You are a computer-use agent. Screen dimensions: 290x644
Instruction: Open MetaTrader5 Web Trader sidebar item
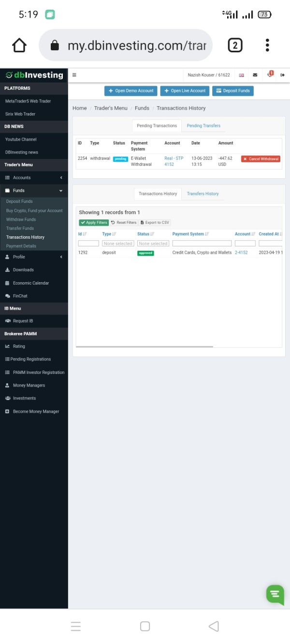(x=34, y=101)
